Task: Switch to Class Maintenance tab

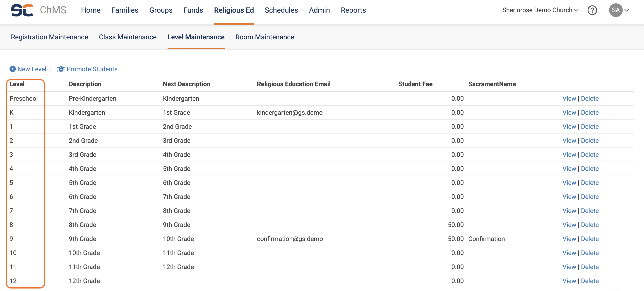Action: 127,37
